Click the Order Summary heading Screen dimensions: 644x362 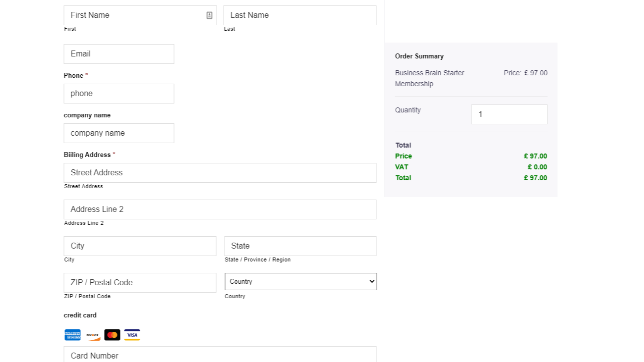(x=419, y=56)
